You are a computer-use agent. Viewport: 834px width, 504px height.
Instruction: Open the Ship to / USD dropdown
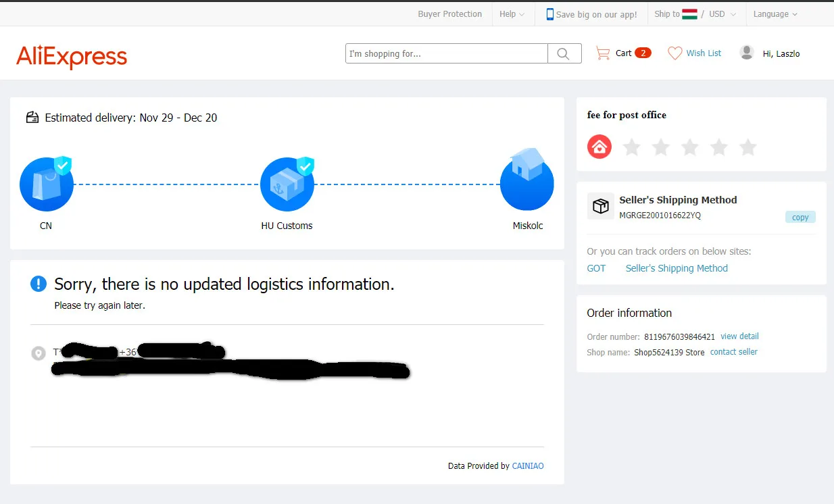click(x=695, y=14)
